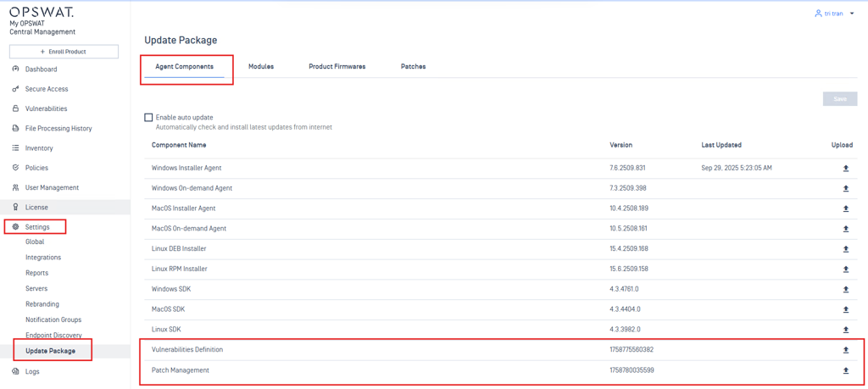Upload a Vulnerabilities Definition file

845,350
